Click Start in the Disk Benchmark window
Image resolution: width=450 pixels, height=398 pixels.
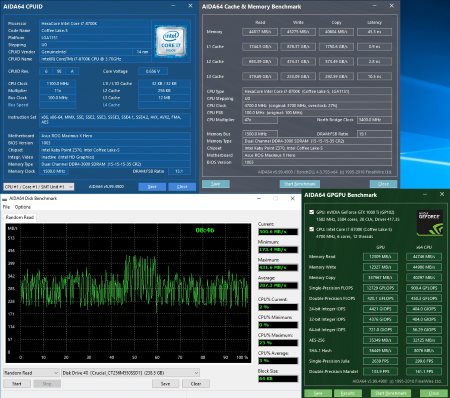pyautogui.click(x=17, y=384)
